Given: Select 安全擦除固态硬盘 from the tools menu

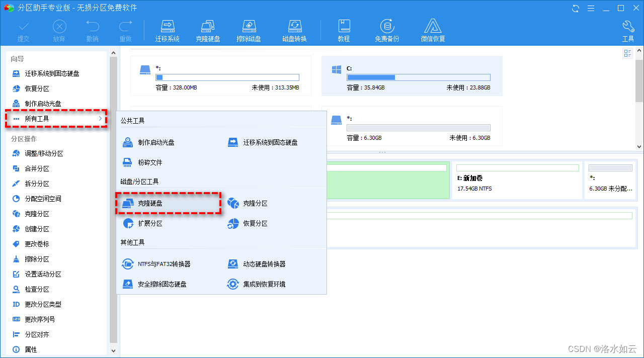Looking at the screenshot, I should coord(163,284).
